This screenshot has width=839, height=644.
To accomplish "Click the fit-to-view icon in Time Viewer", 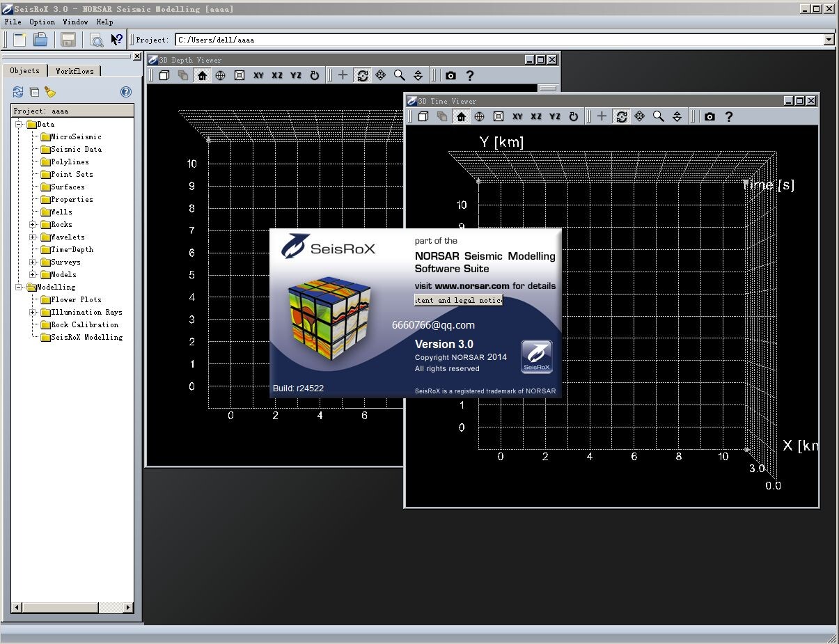I will pos(499,116).
